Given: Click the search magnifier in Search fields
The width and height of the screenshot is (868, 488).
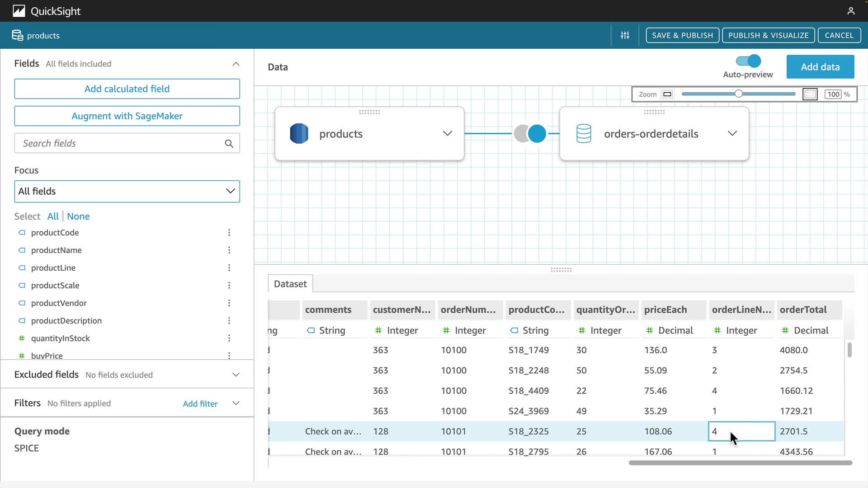Looking at the screenshot, I should [x=229, y=144].
